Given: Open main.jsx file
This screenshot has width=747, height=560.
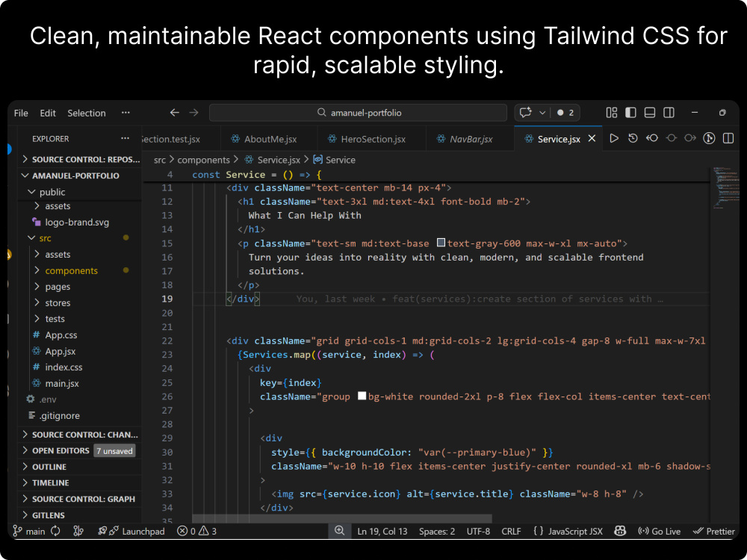Looking at the screenshot, I should tap(80, 383).
